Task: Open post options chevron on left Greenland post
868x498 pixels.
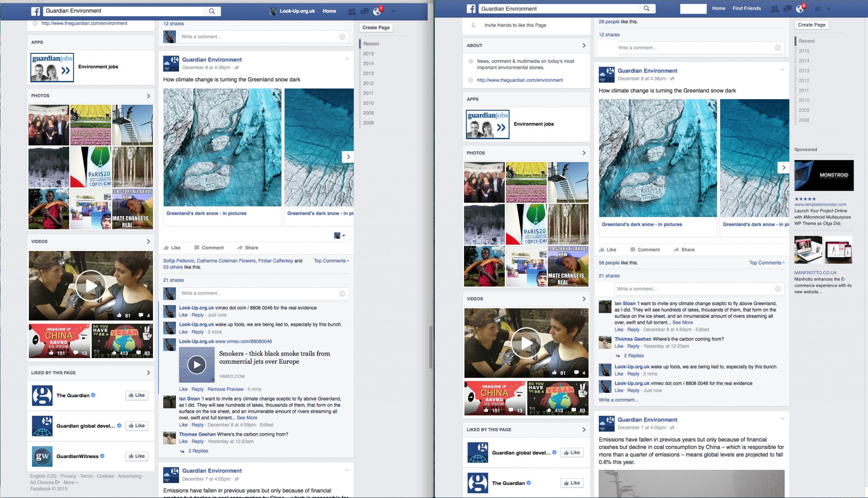Action: (347, 59)
